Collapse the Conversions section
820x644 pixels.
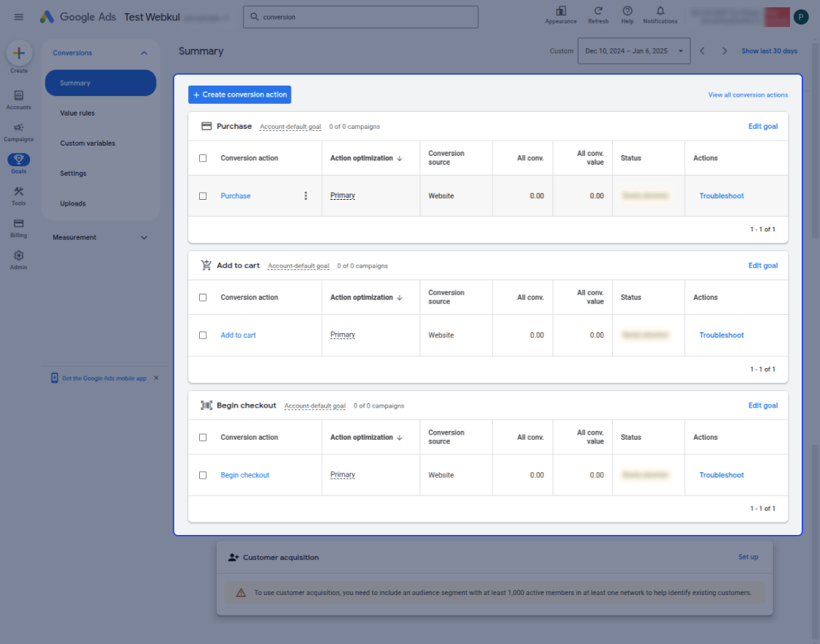143,53
